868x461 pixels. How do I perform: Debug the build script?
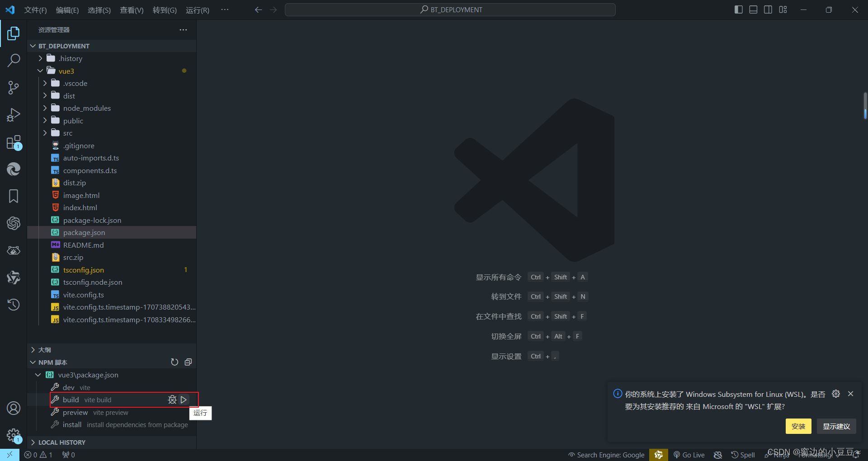[172, 400]
